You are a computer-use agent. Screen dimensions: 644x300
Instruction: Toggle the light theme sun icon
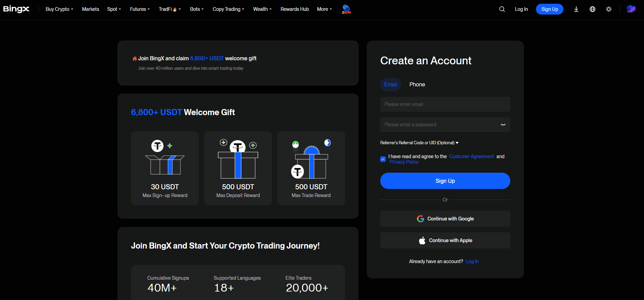609,9
